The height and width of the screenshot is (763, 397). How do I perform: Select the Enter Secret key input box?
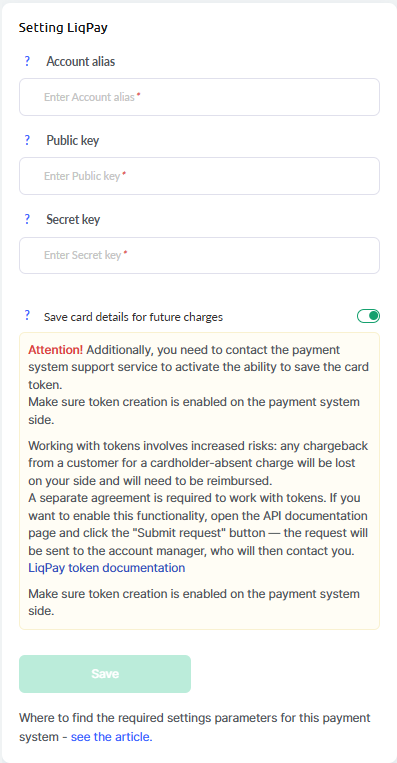coord(199,255)
